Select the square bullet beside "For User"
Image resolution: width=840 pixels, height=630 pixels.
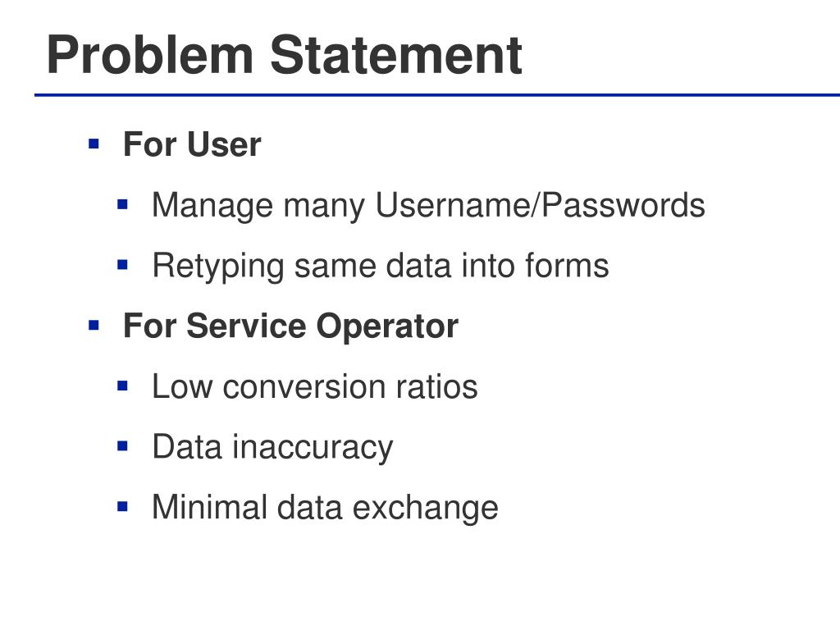pyautogui.click(x=94, y=144)
